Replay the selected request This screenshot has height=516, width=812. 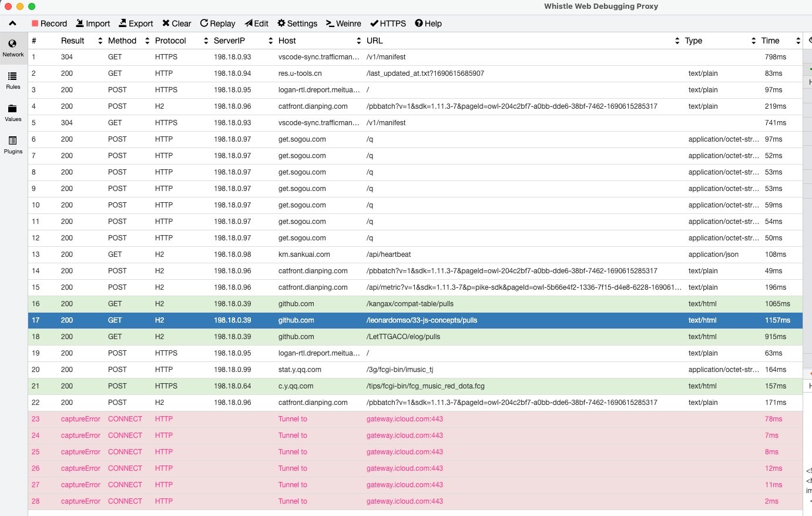pyautogui.click(x=217, y=24)
